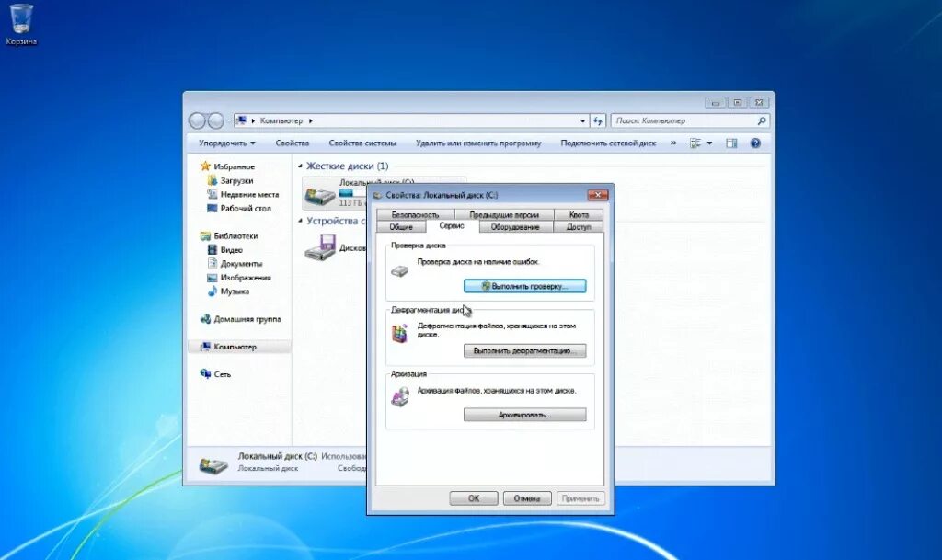942x560 pixels.
Task: Click the Музыка library icon
Action: [212, 291]
